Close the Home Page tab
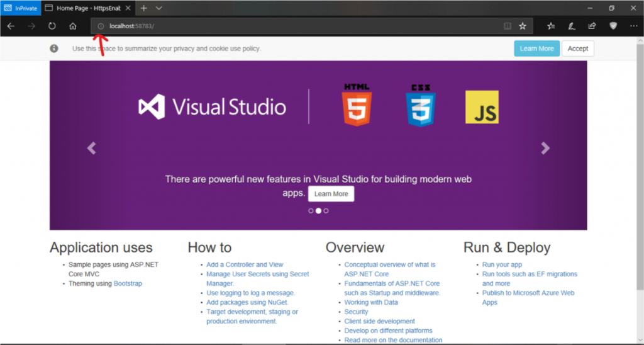Image resolution: width=644 pixels, height=345 pixels. (128, 8)
